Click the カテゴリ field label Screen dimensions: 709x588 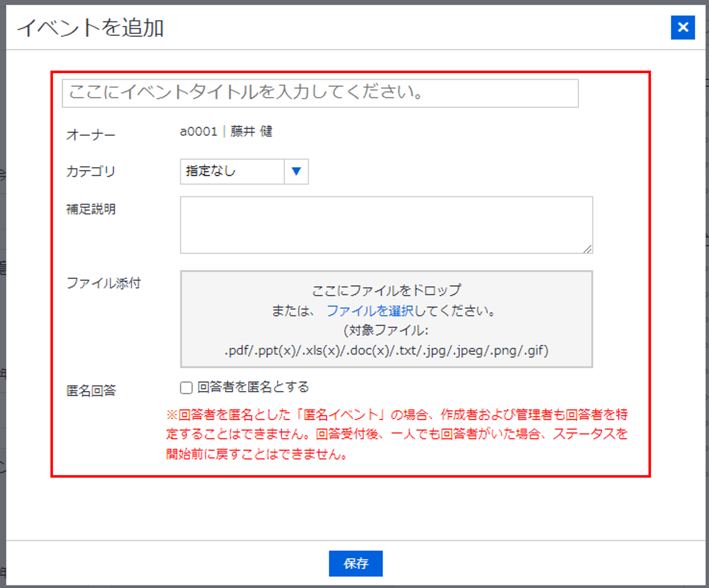tap(90, 172)
